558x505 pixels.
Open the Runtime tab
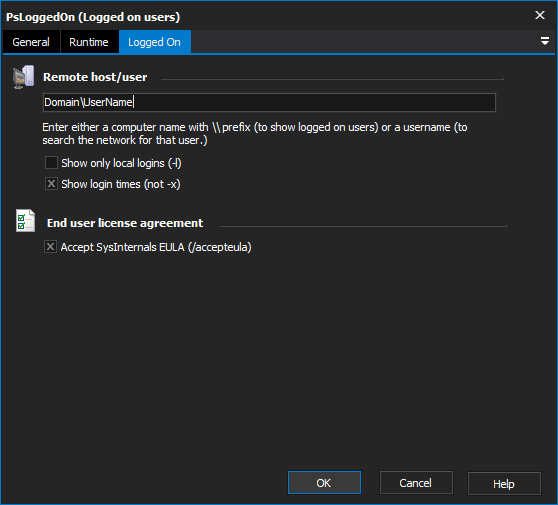[x=89, y=42]
